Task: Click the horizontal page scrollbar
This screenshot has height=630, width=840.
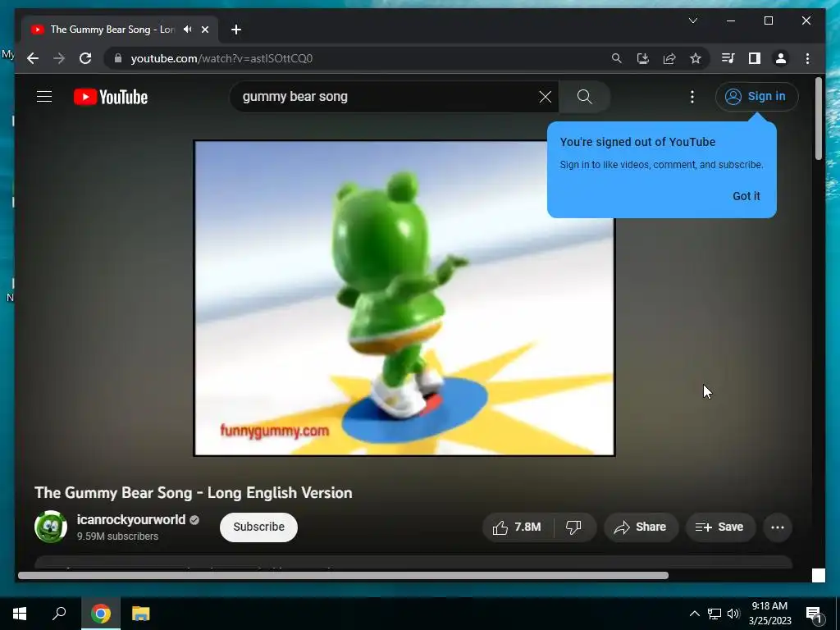Action: pos(343,575)
